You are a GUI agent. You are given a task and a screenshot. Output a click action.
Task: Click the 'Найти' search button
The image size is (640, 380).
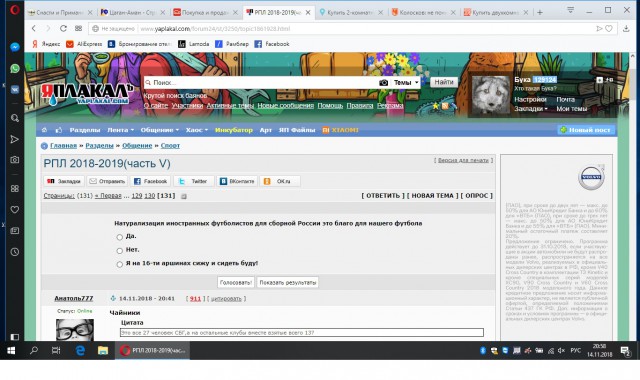coord(444,82)
